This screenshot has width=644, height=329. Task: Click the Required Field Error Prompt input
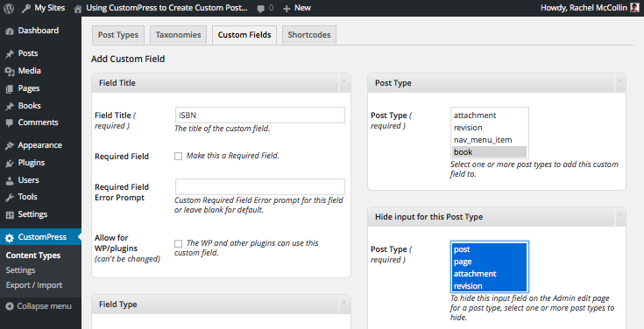(x=259, y=186)
